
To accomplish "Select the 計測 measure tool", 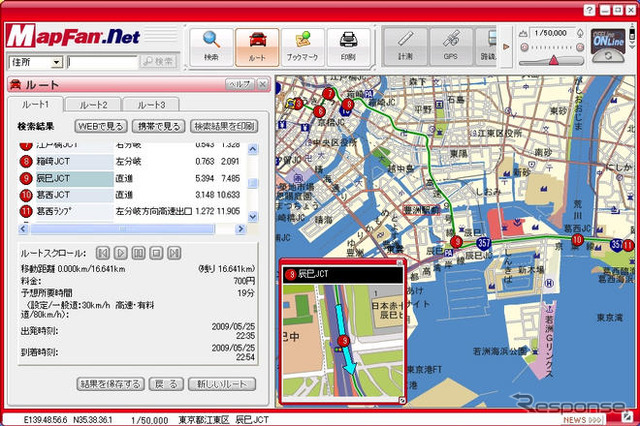I will click(x=405, y=47).
